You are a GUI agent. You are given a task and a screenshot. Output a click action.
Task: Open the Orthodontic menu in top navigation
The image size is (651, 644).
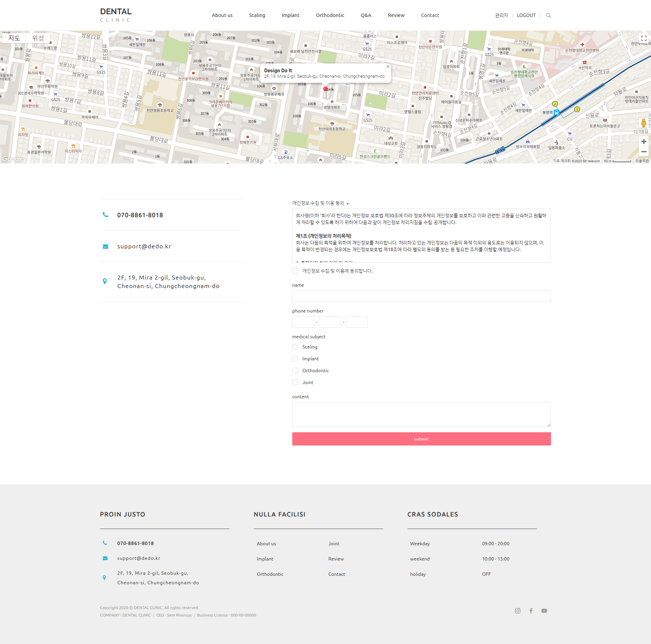[x=330, y=15]
